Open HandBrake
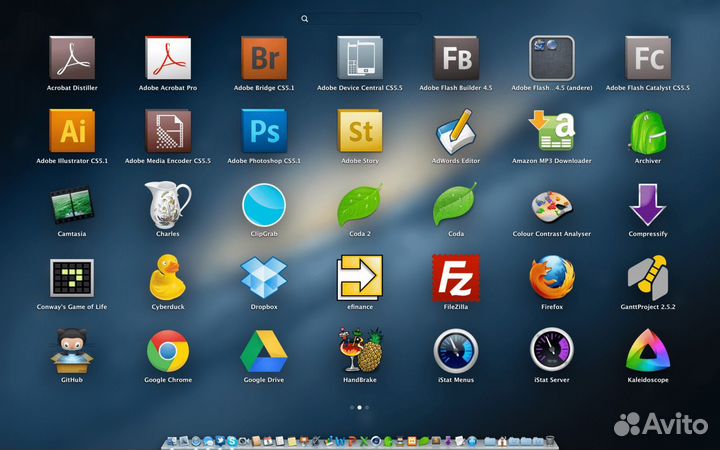The height and width of the screenshot is (450, 720). coord(360,350)
